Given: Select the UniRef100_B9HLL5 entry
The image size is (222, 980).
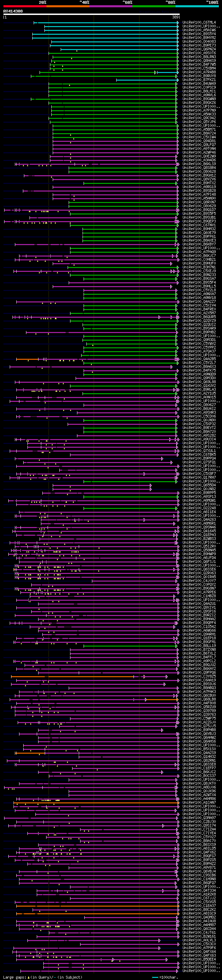Looking at the screenshot, I should pos(199,286).
